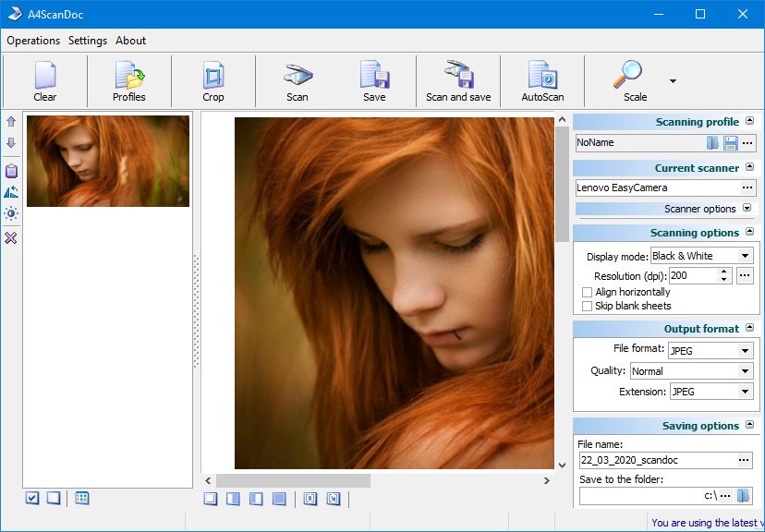Click the Scan and save icon
This screenshot has width=765, height=532.
(458, 81)
